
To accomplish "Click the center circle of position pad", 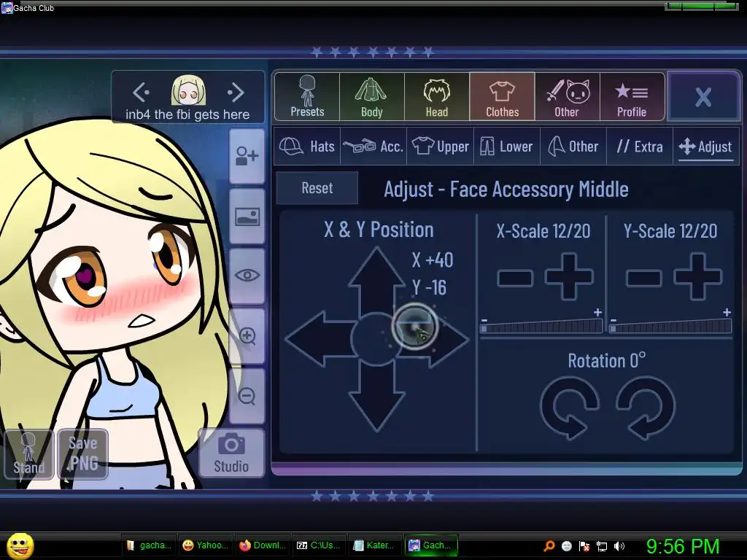I will coord(376,338).
